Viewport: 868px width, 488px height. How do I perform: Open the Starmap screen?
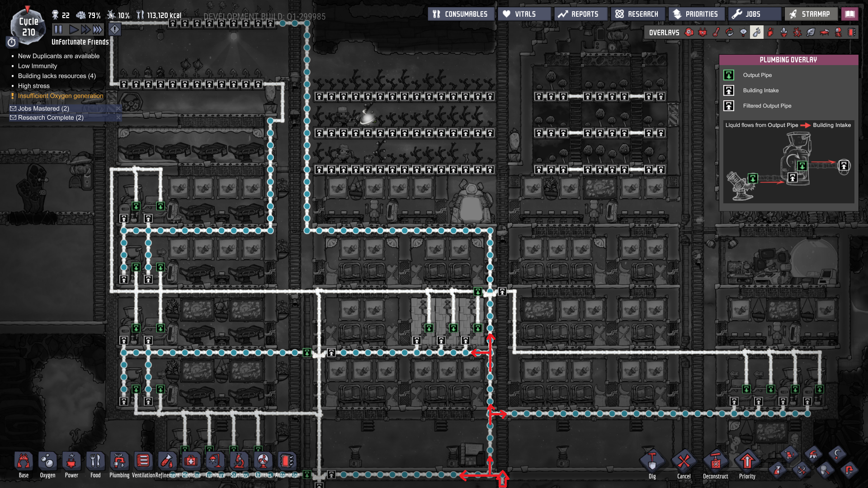coord(810,14)
